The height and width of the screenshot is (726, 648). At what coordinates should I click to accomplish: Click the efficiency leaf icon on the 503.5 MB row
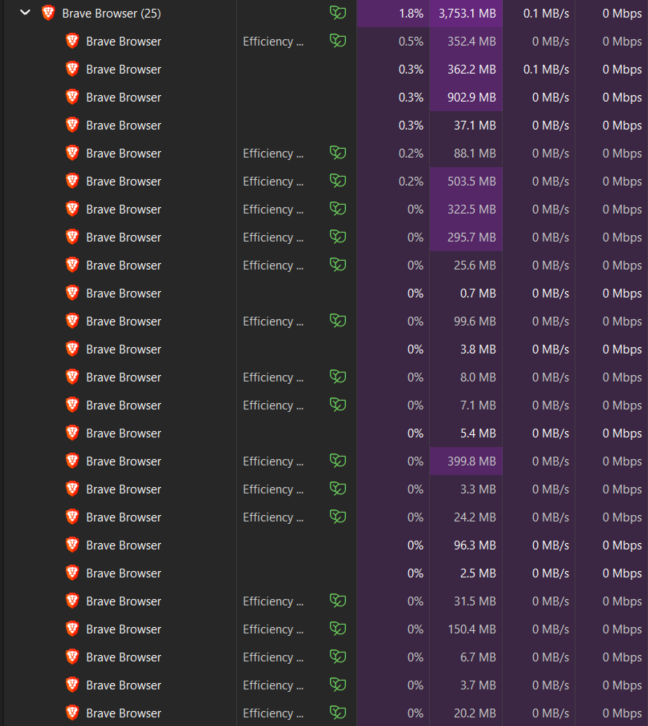point(338,181)
